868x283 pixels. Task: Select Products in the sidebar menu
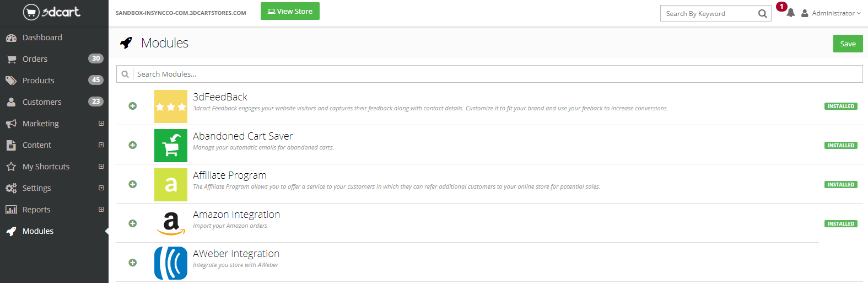(38, 81)
